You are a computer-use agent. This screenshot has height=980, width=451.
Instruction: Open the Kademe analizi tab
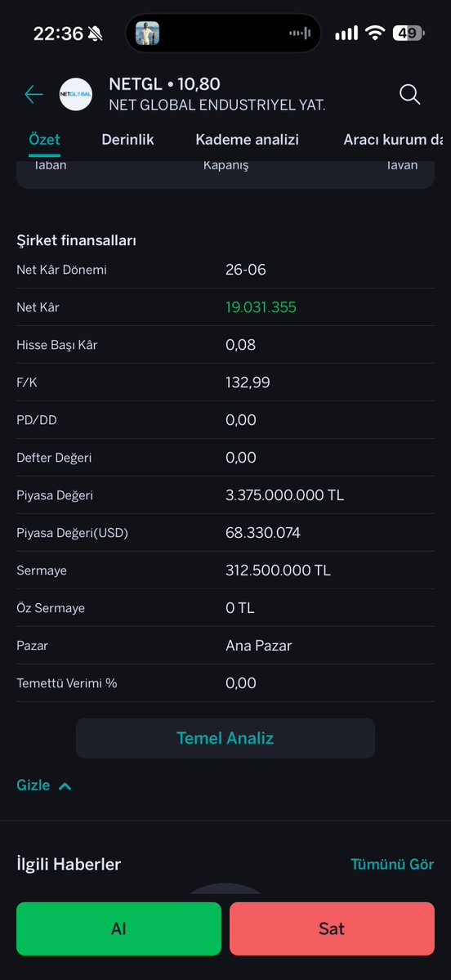coord(247,140)
